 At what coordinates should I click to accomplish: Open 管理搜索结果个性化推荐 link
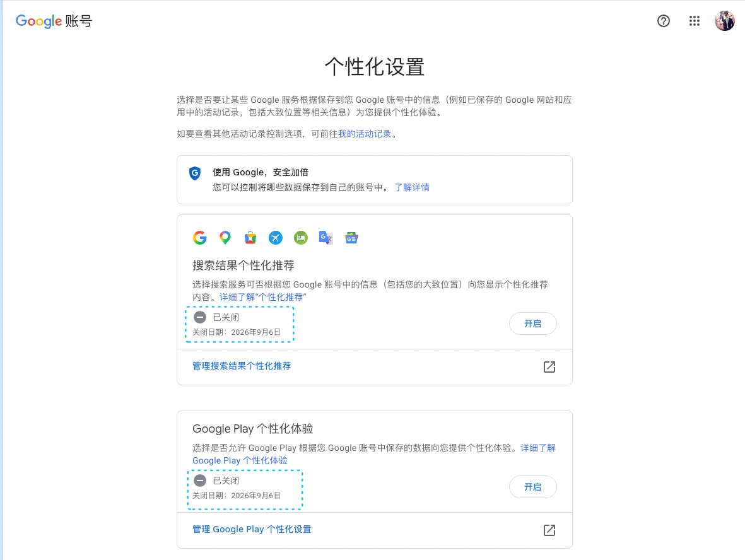tap(242, 366)
